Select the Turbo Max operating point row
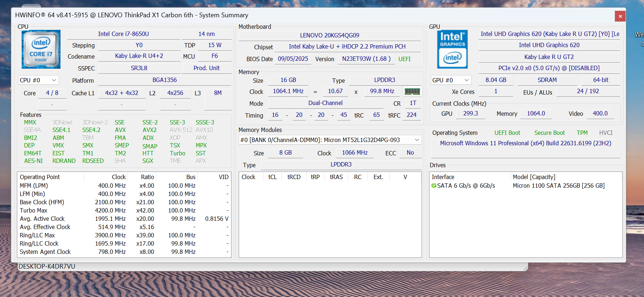This screenshot has width=644, height=297. pyautogui.click(x=124, y=211)
